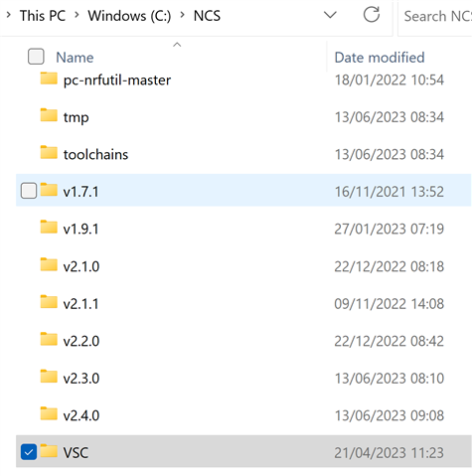Expand the chevron after This PC
Screen dimensions: 472x476
[x=77, y=15]
